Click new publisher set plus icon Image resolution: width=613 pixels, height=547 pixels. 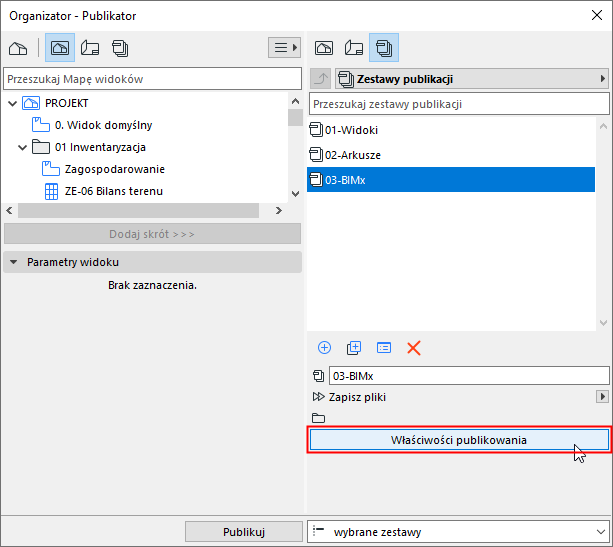click(x=324, y=348)
